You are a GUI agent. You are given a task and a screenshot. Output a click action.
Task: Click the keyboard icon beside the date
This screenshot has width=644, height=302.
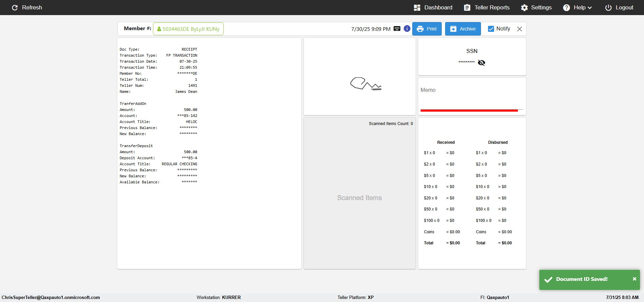coord(397,28)
